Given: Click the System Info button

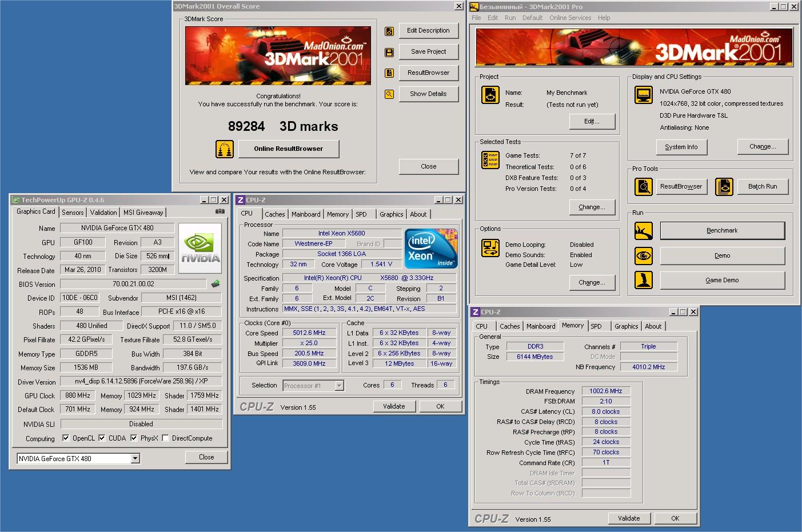Looking at the screenshot, I should [681, 147].
